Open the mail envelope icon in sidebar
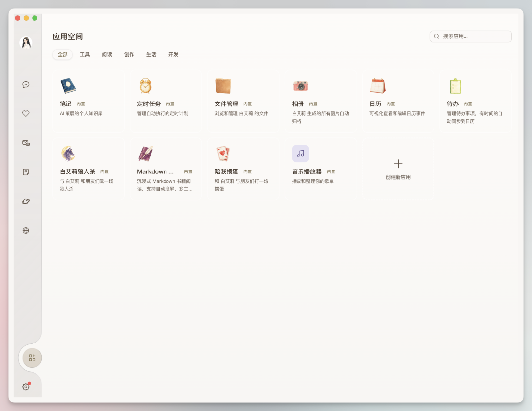532x411 pixels. pyautogui.click(x=26, y=143)
